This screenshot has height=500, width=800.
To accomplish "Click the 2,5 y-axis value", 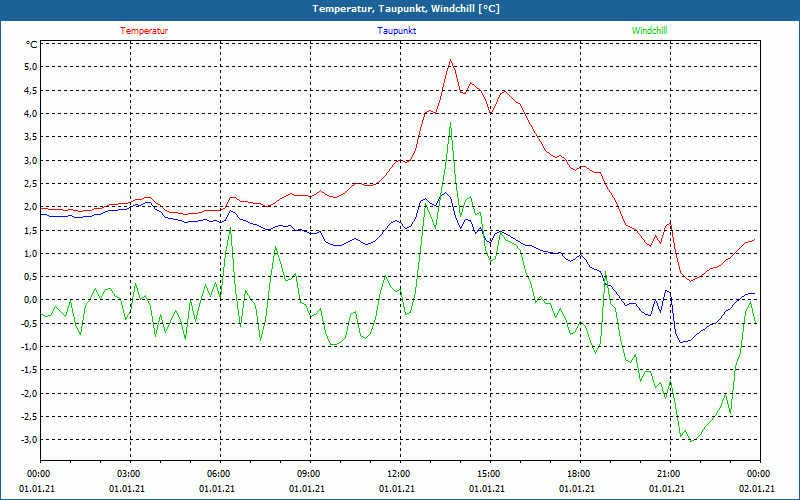I will [x=31, y=183].
